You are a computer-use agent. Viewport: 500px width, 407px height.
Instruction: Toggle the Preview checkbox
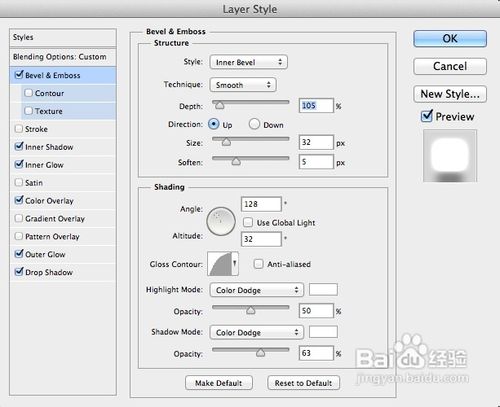[x=427, y=116]
